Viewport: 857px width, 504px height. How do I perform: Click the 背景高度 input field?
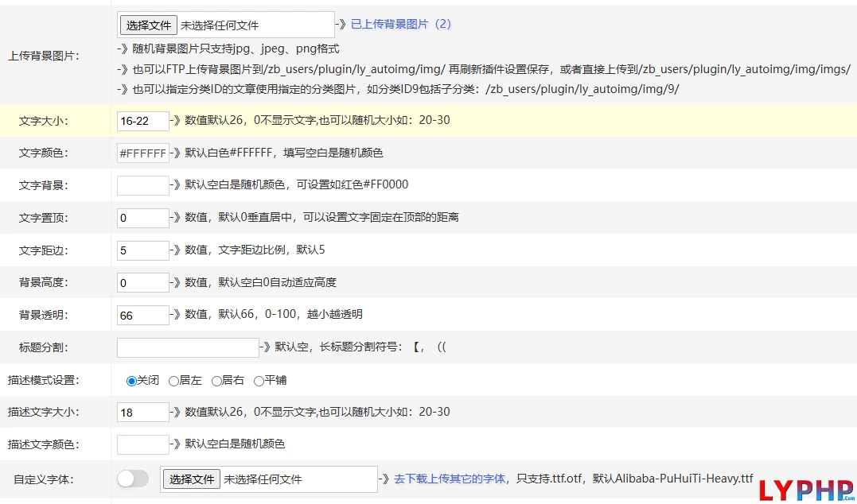[143, 283]
